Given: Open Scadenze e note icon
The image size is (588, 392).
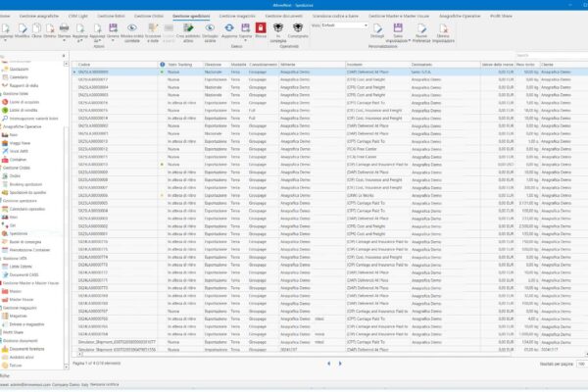Looking at the screenshot, I should (x=153, y=28).
